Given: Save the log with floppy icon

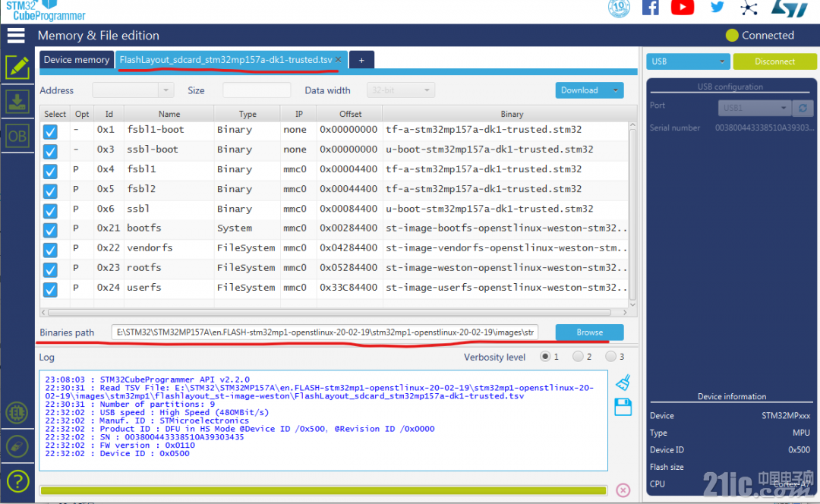Looking at the screenshot, I should pos(623,407).
